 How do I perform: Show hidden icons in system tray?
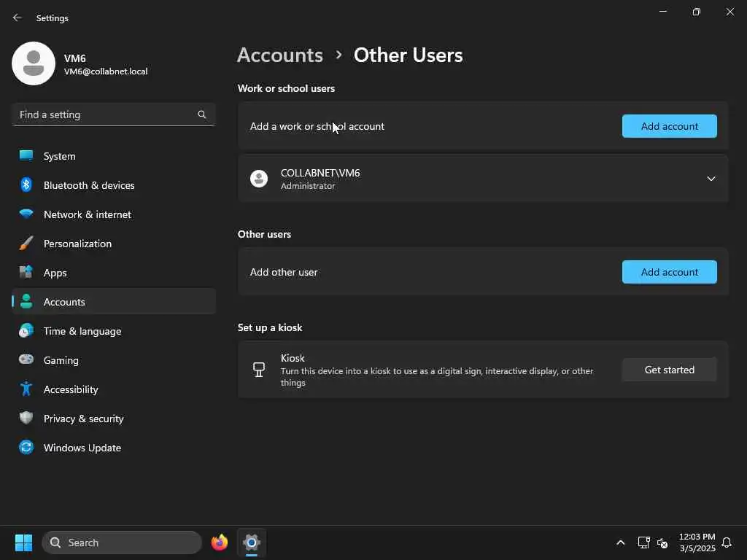click(620, 542)
